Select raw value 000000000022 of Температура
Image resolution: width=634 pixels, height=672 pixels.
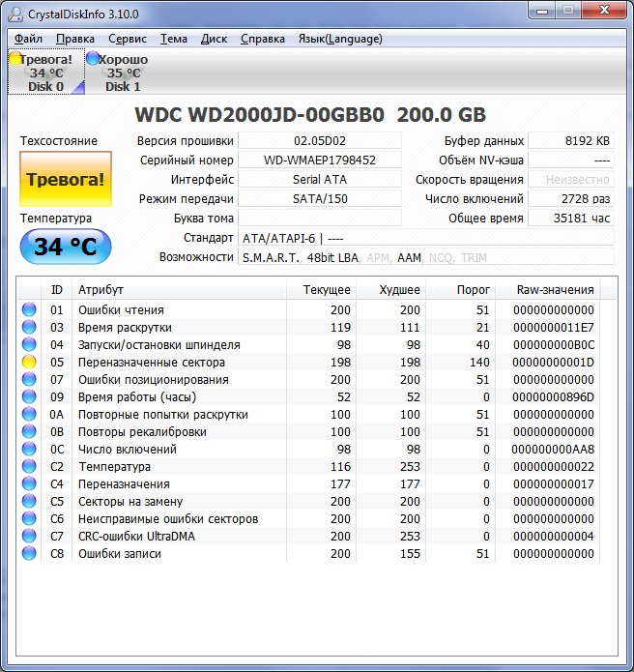554,467
